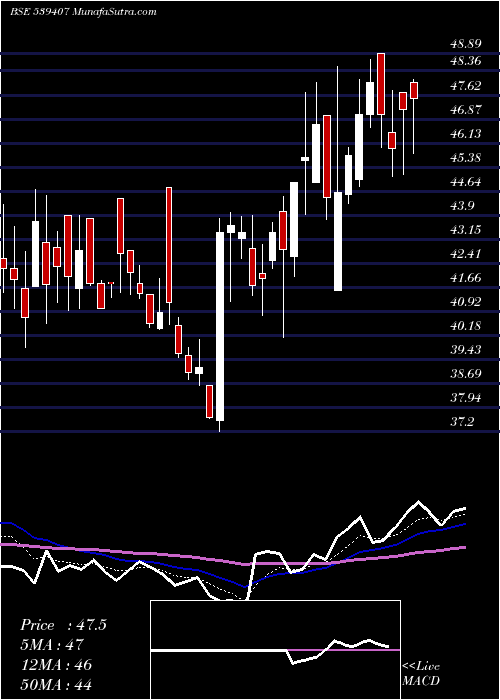Click the 37.2 price axis label

(462, 422)
